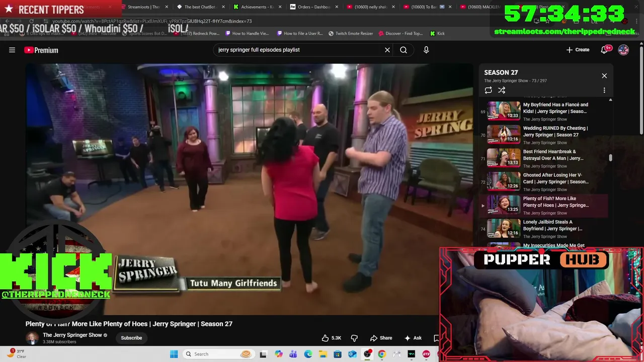The height and width of the screenshot is (362, 644).
Task: Click Windows taskbar Search box
Action: (x=218, y=354)
